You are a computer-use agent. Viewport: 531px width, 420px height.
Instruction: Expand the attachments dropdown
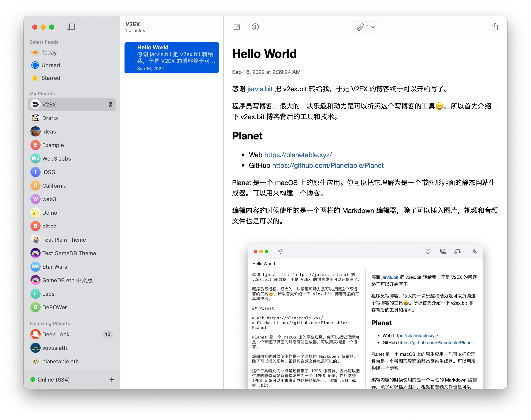[365, 27]
